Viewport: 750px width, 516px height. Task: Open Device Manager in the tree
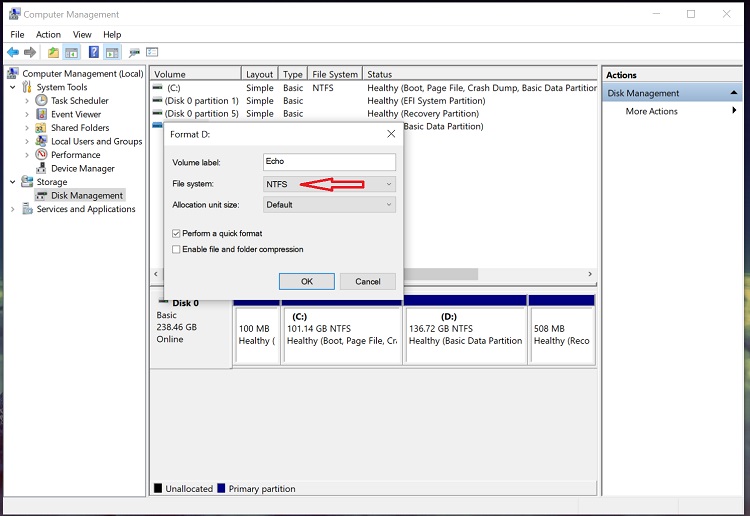(82, 168)
